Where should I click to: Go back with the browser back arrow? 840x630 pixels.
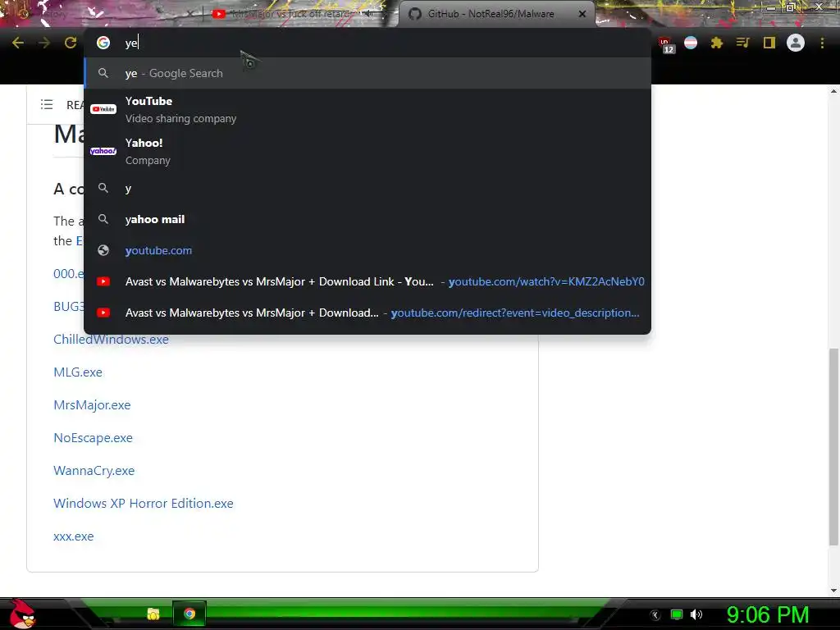click(x=18, y=43)
